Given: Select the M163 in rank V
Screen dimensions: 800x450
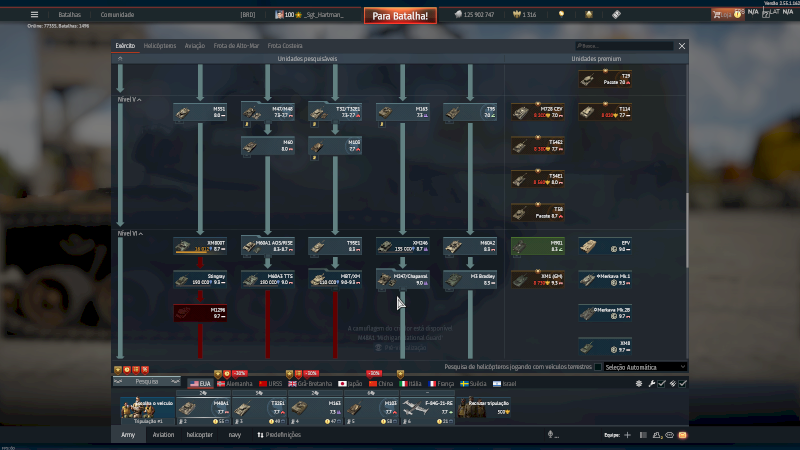Looking at the screenshot, I should [x=403, y=112].
